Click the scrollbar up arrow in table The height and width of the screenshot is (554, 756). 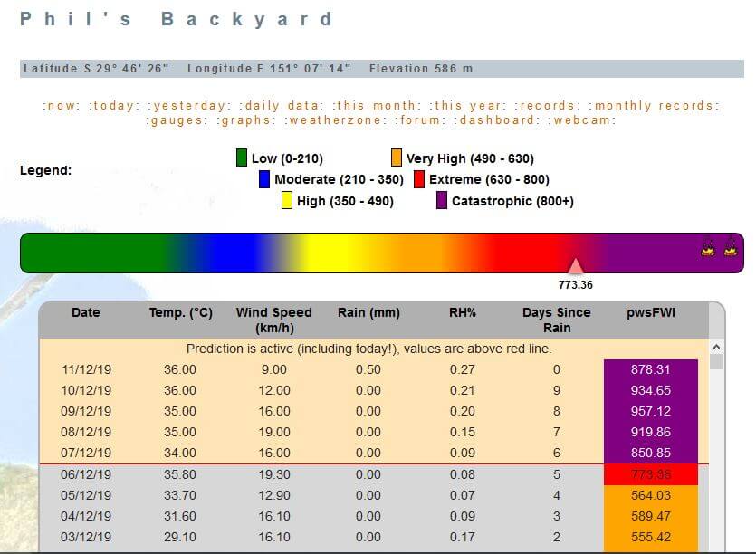[x=717, y=347]
